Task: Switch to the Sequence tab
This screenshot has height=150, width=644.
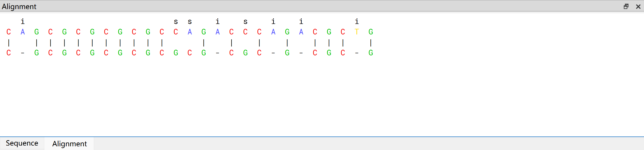Action: pyautogui.click(x=22, y=143)
